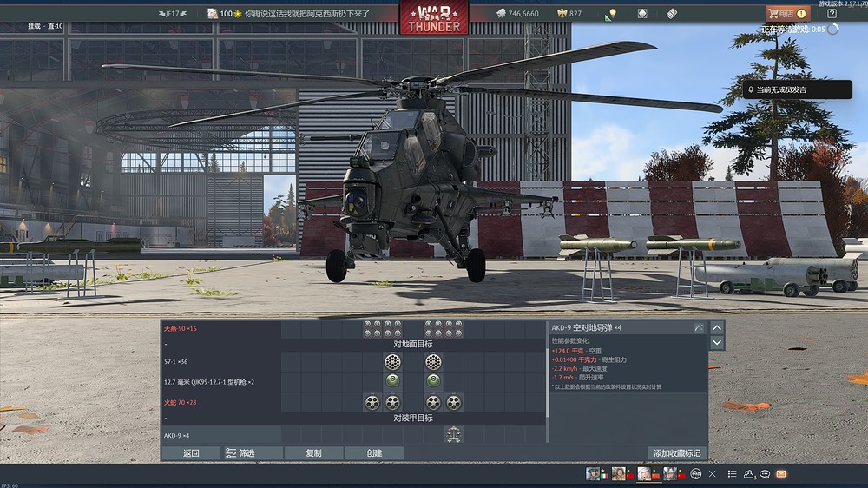The image size is (868, 488).
Task: Click the circular AB mode icon in bottom bar
Action: (x=696, y=473)
